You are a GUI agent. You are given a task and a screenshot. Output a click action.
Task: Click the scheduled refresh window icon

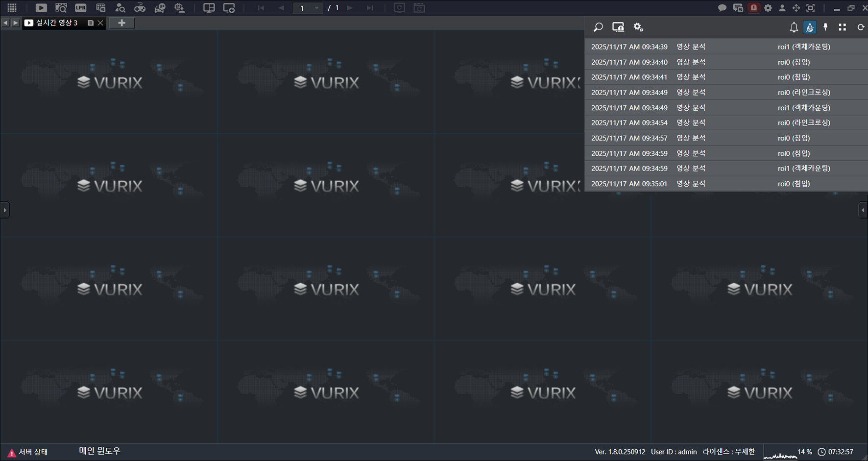[x=419, y=8]
